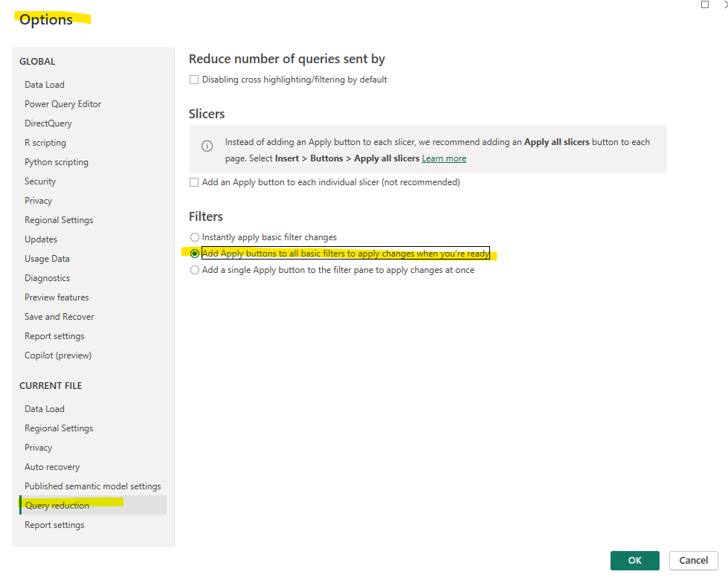728x583 pixels.
Task: Click the Reduce number of queries heading
Action: click(x=287, y=59)
